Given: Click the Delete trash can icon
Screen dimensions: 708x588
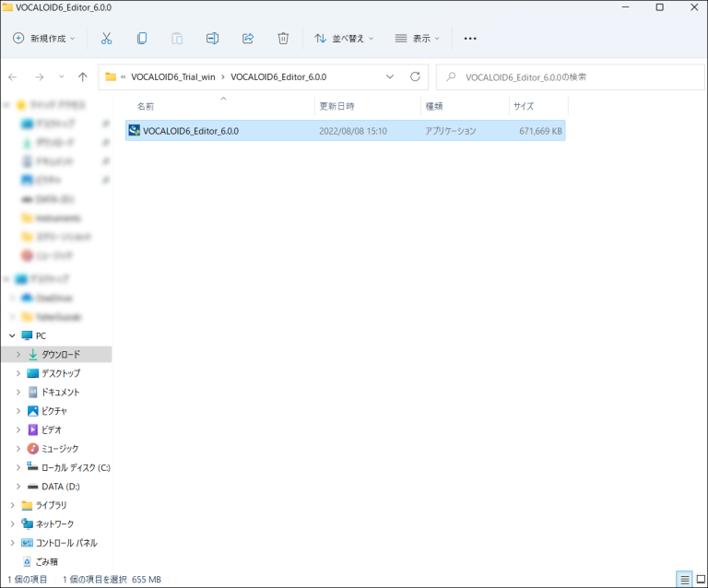Looking at the screenshot, I should 283,39.
